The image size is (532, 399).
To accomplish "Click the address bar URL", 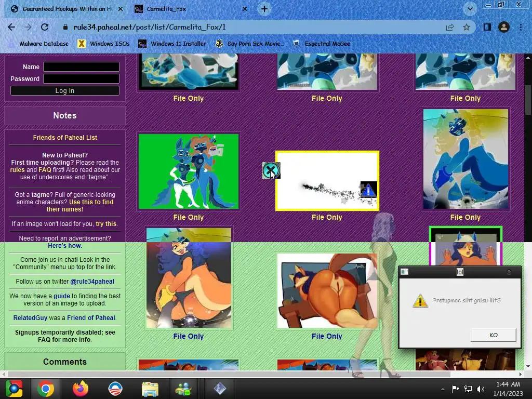I will coord(150,27).
